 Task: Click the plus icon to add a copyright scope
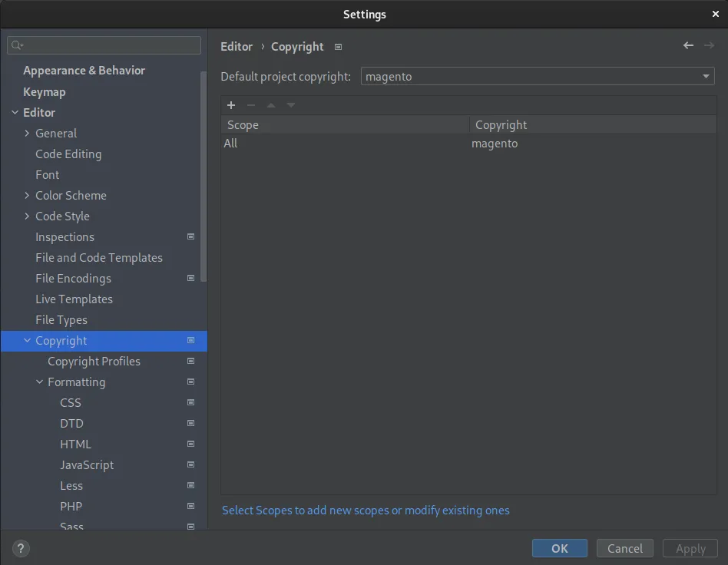point(231,105)
